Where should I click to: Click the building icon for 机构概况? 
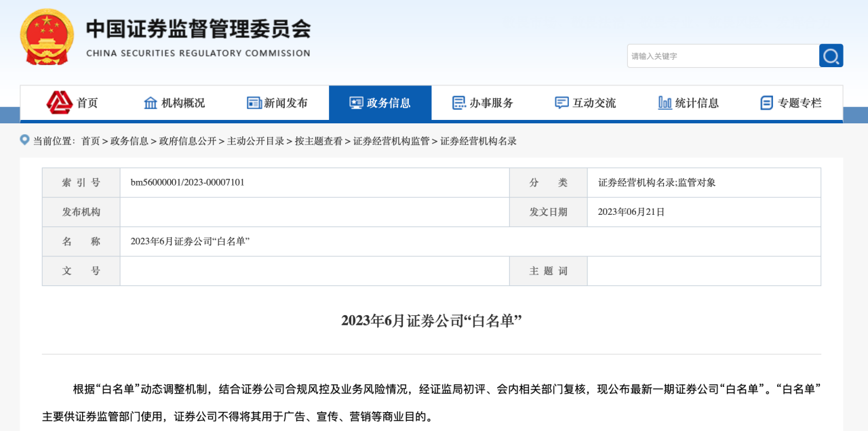tap(151, 102)
